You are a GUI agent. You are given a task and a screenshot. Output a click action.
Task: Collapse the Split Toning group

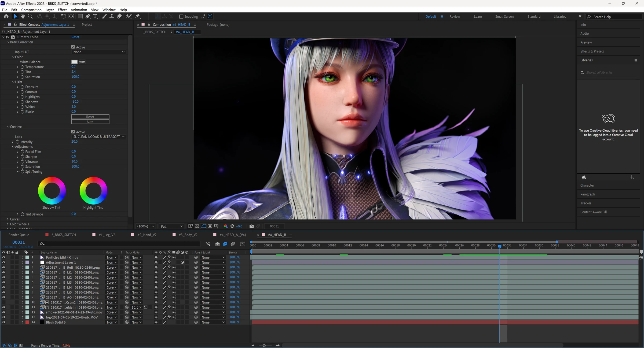coord(18,172)
